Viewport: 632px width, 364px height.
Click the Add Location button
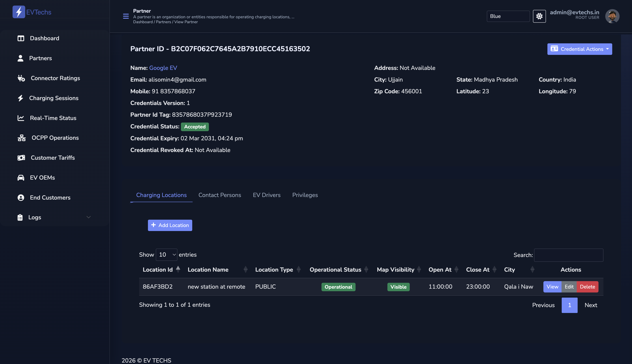[x=170, y=225]
